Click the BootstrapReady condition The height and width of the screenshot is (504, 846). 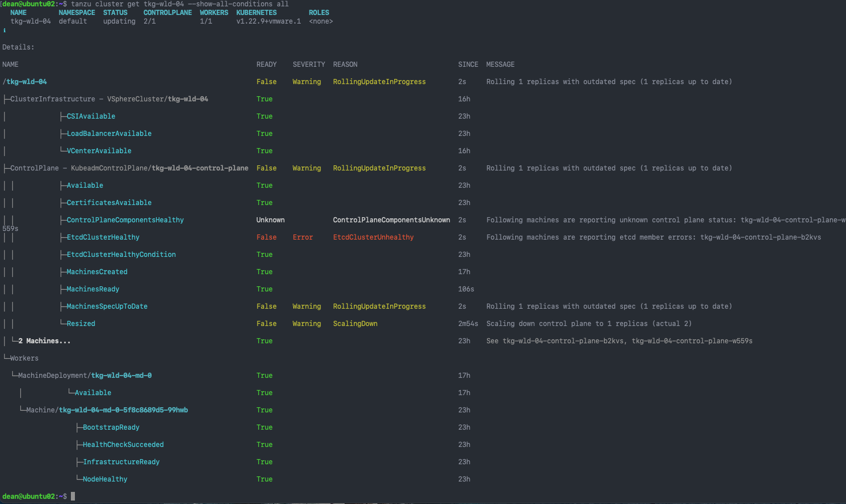point(111,427)
